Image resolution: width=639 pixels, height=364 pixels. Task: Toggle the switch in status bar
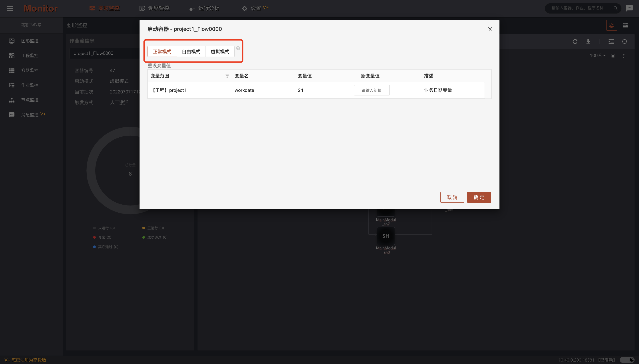627,360
